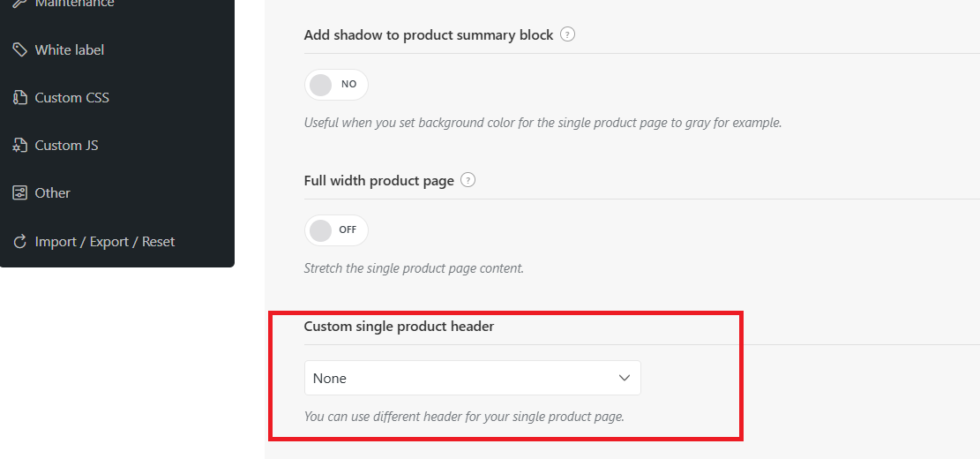This screenshot has width=980, height=459.
Task: Enable Full width product page switch
Action: click(336, 230)
